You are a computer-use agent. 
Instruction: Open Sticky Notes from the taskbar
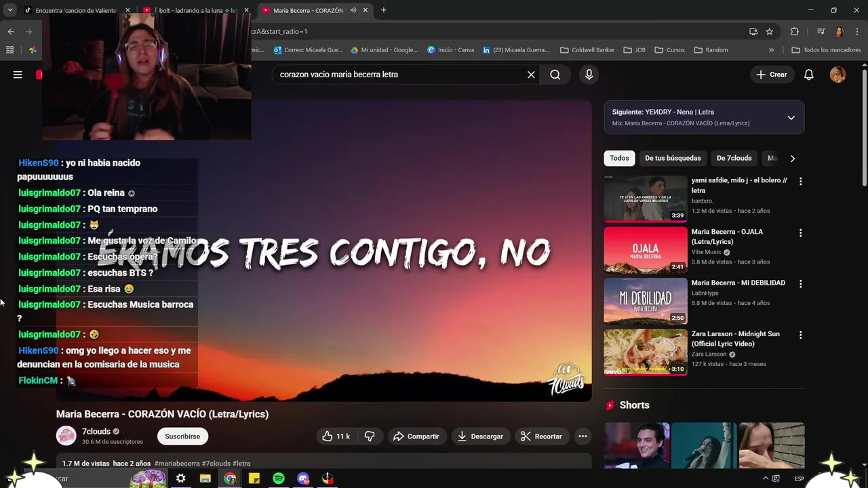(x=254, y=479)
